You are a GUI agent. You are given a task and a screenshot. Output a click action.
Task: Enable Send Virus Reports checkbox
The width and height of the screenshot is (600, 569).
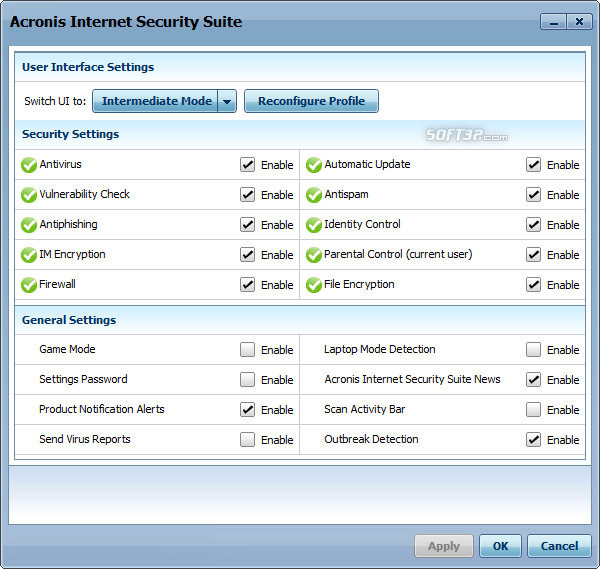click(248, 439)
